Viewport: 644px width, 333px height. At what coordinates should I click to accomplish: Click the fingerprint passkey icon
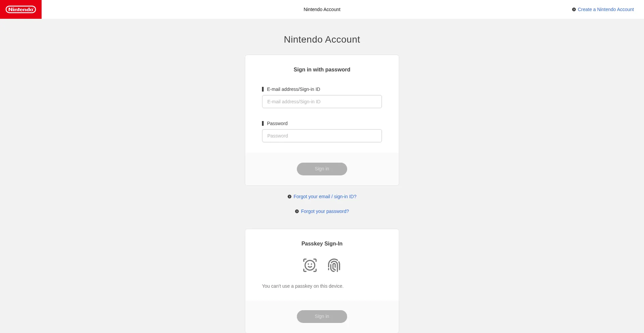[x=334, y=265]
